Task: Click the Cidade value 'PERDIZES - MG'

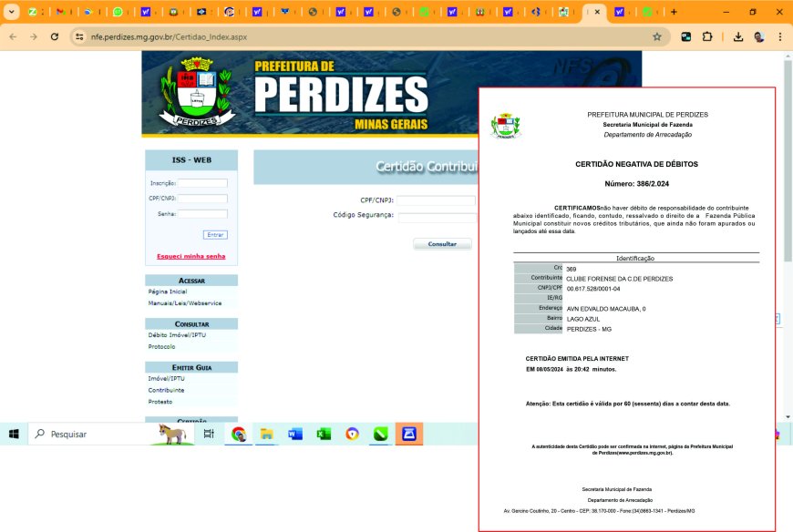Action: tap(589, 330)
